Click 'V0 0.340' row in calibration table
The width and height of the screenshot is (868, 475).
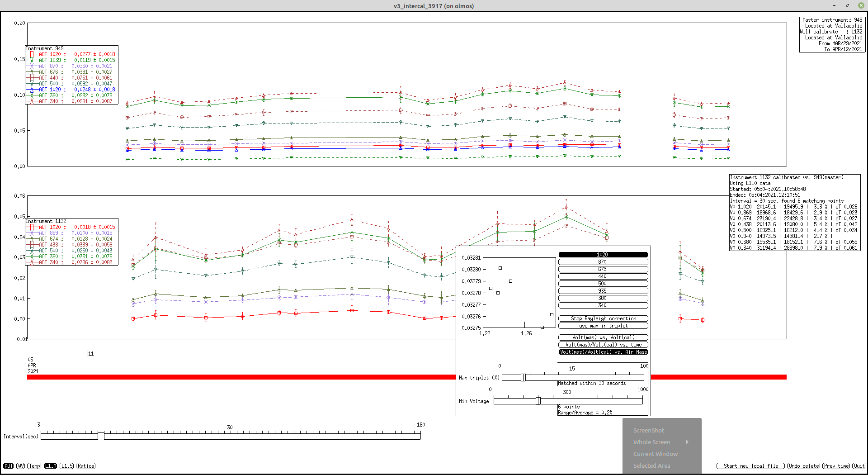click(x=793, y=248)
